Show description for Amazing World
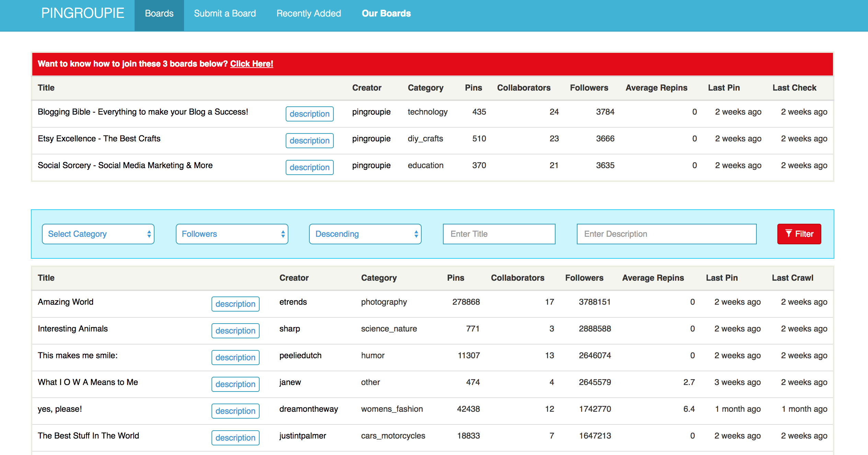868x455 pixels. 236,304
